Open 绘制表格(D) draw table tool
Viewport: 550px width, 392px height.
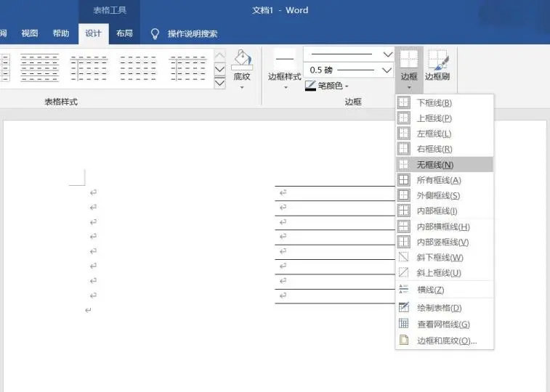(445, 308)
